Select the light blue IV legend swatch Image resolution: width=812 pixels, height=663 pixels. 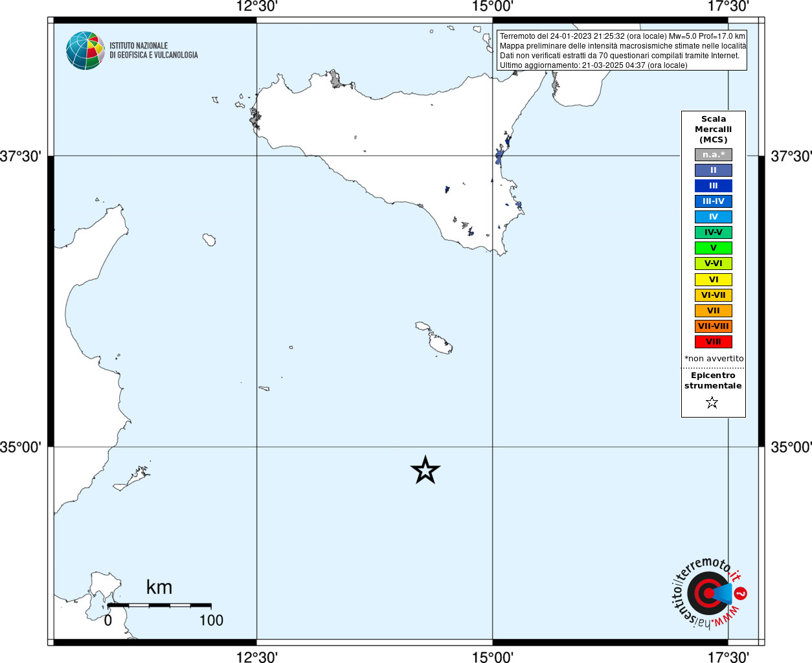pyautogui.click(x=714, y=217)
